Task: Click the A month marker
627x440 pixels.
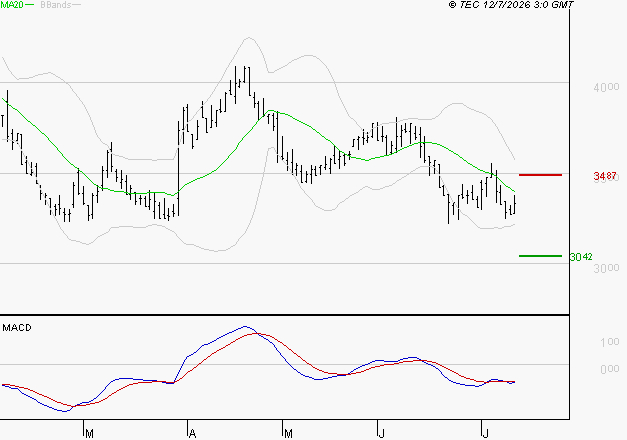Action: coord(192,433)
